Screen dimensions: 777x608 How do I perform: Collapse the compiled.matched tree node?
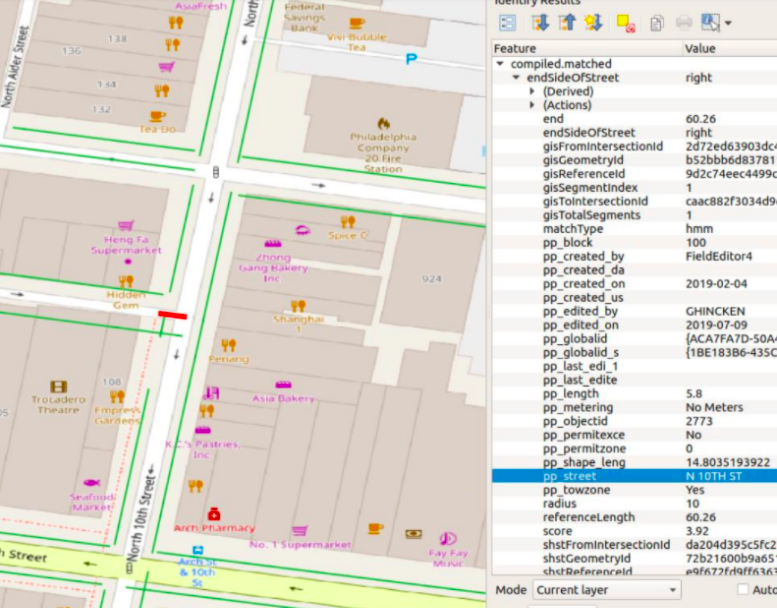pyautogui.click(x=501, y=64)
